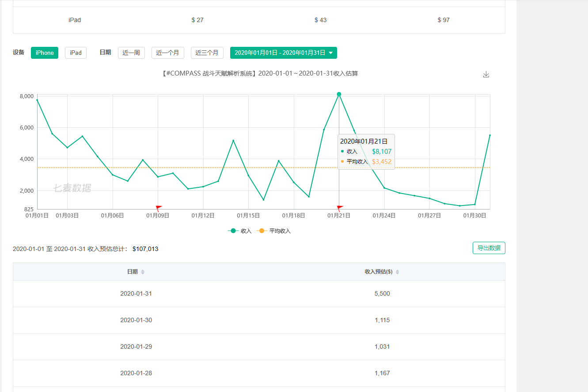Screen dimensions: 588x392
Task: Select 近三个月 date range
Action: point(207,53)
